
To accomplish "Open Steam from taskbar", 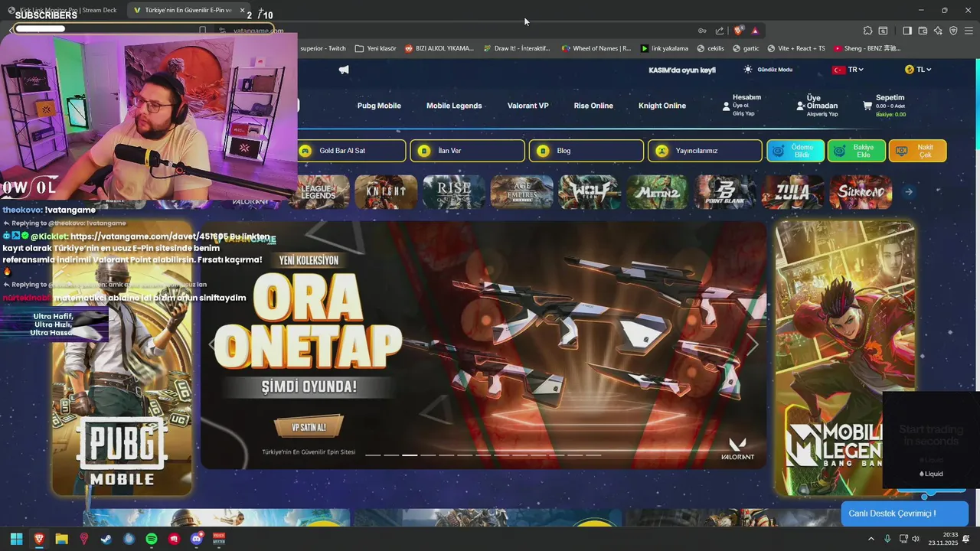I will 106,539.
